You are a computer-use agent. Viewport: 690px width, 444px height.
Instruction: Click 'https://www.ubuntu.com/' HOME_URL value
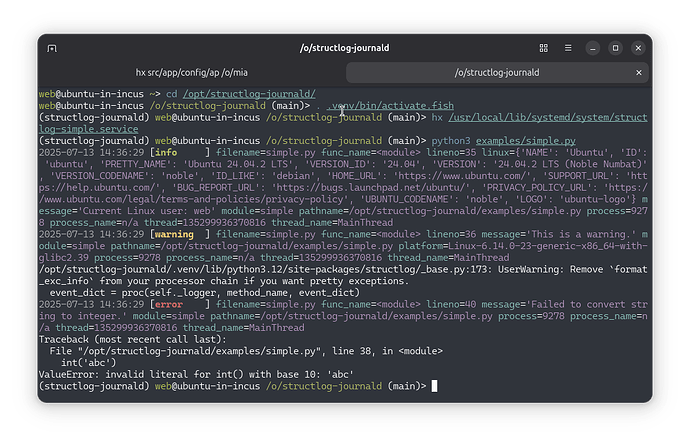tap(462, 176)
